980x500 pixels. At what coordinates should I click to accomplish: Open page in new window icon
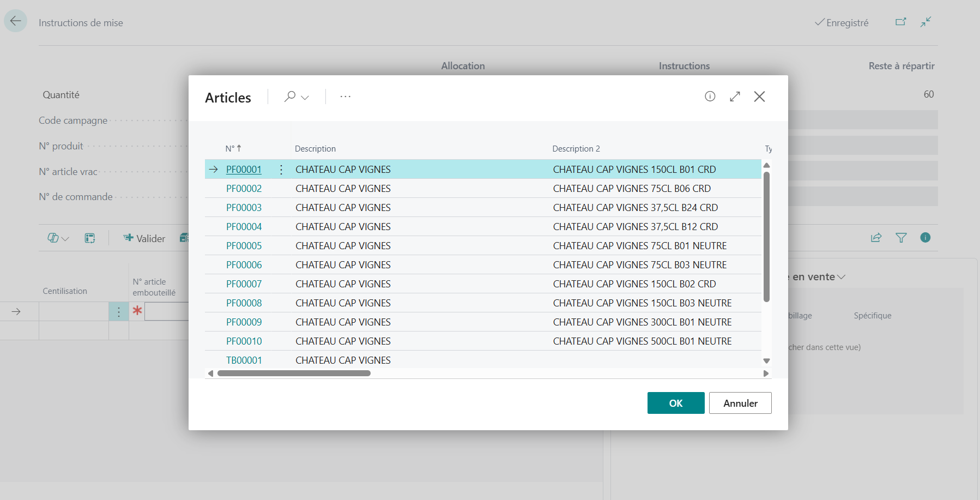[x=901, y=22]
